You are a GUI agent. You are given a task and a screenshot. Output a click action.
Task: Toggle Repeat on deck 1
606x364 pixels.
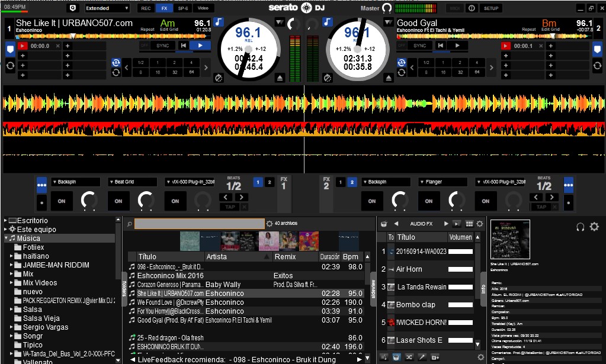point(148,30)
